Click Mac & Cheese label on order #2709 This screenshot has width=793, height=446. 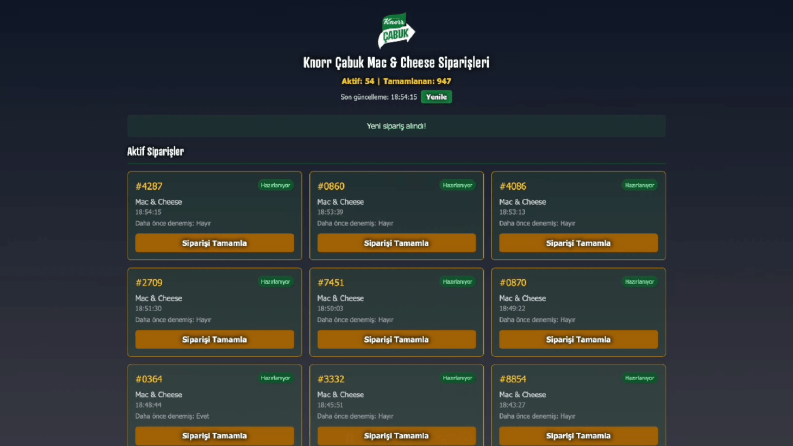click(158, 298)
